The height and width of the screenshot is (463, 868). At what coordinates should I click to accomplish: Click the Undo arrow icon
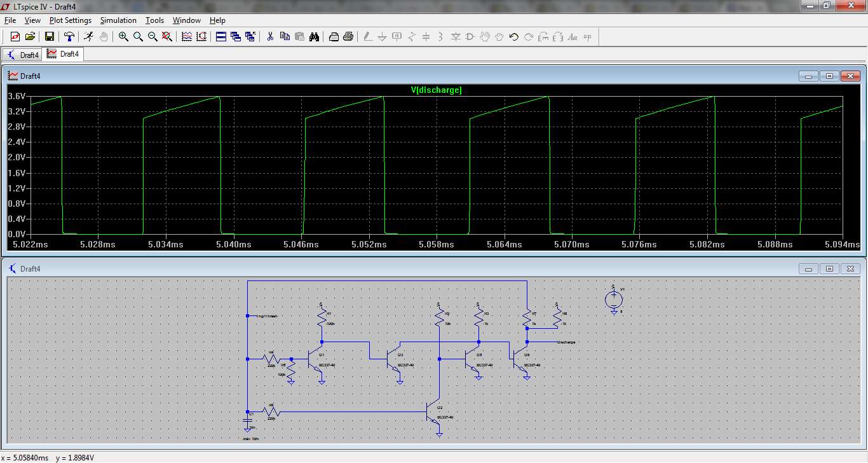click(x=513, y=37)
